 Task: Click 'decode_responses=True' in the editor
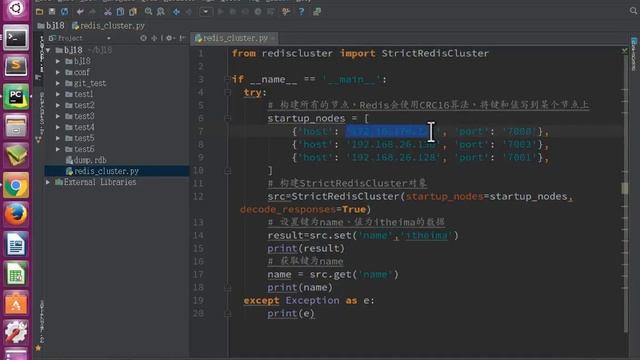coord(303,209)
